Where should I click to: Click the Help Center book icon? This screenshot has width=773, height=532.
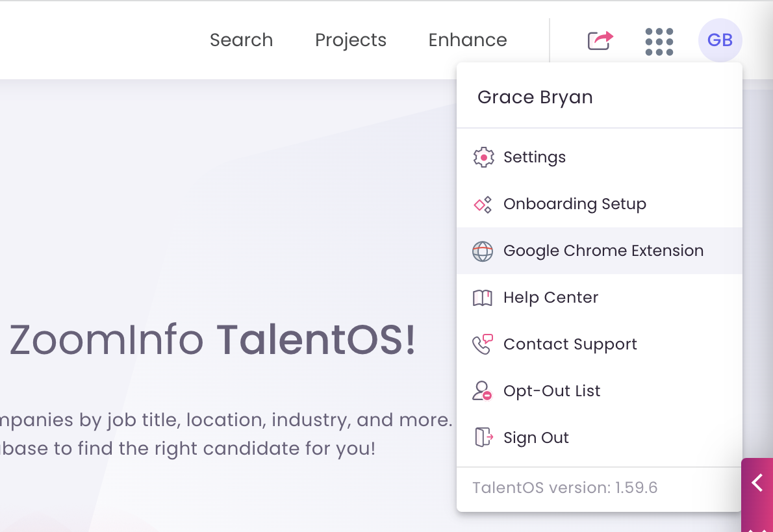click(x=483, y=297)
